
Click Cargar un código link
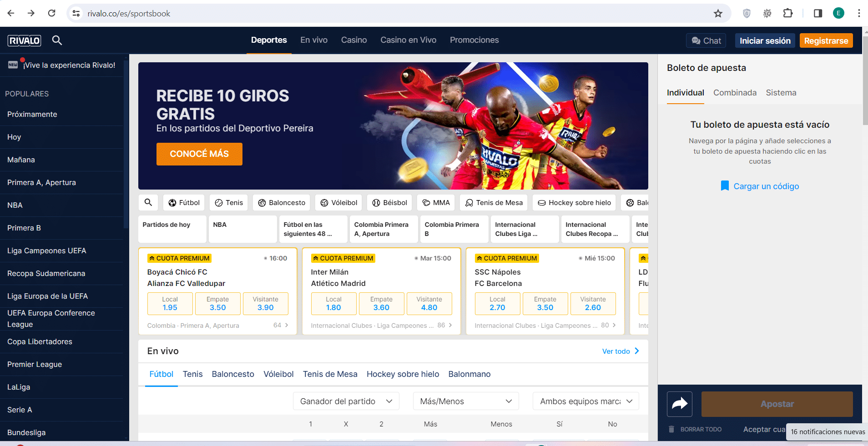click(x=766, y=186)
